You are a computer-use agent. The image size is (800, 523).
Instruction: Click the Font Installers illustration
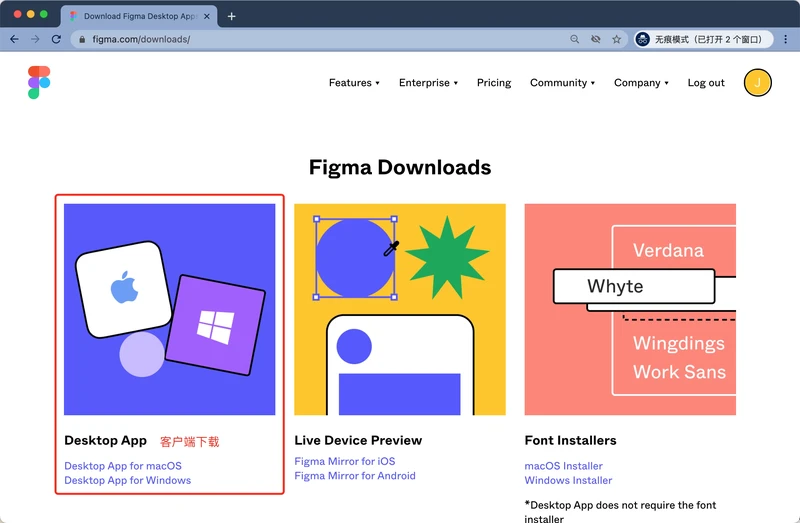point(630,309)
